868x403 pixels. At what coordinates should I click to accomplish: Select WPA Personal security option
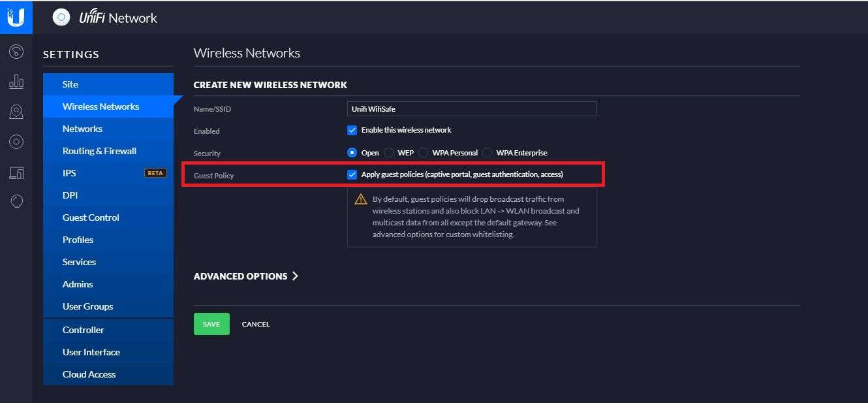[x=423, y=153]
